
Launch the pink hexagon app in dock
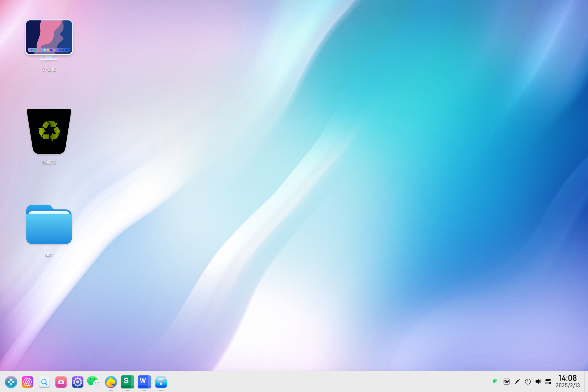click(28, 382)
